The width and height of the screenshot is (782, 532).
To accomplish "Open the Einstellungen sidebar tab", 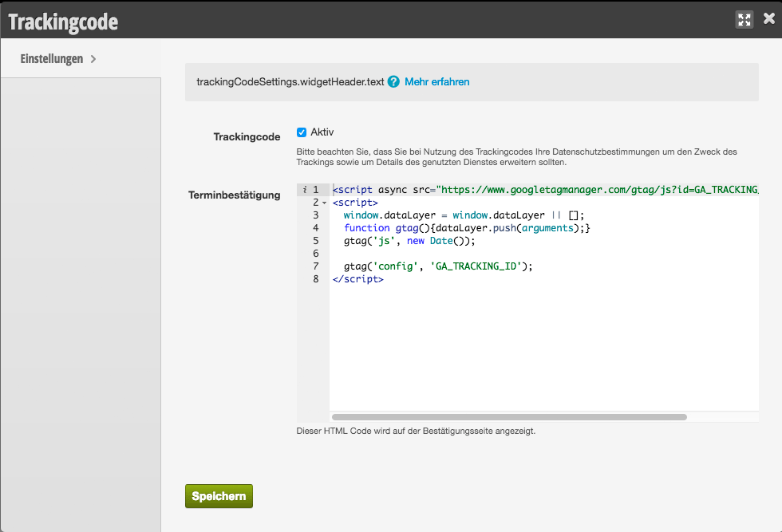I will point(52,59).
